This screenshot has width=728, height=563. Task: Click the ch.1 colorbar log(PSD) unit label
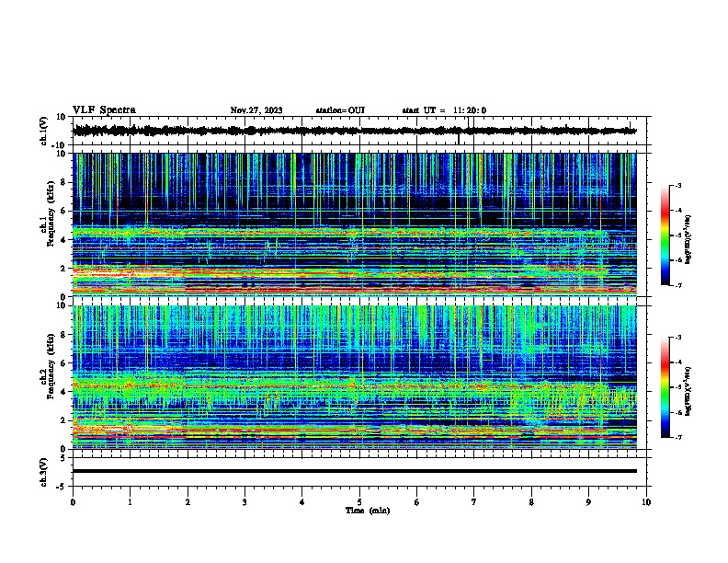click(688, 239)
